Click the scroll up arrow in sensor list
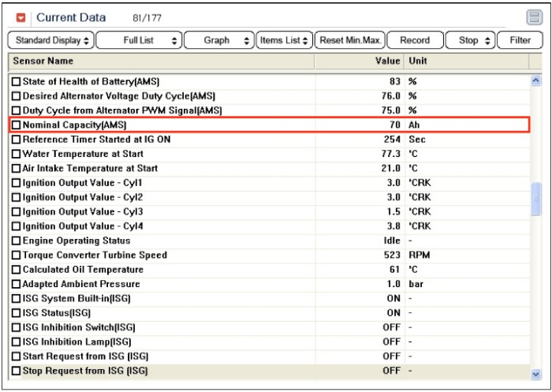The height and width of the screenshot is (392, 552). 536,80
